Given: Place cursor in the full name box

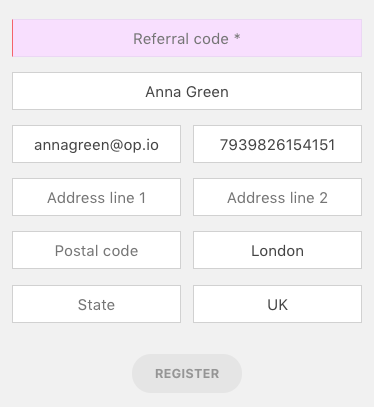Looking at the screenshot, I should tap(187, 91).
